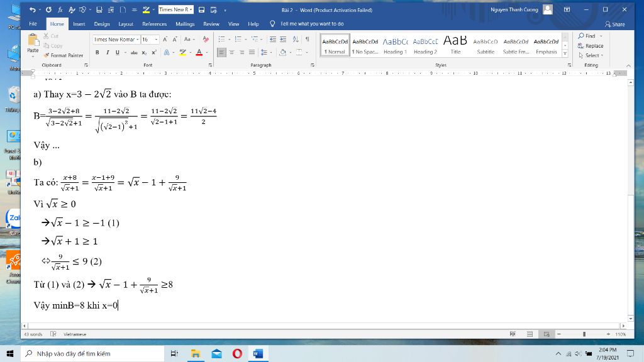The width and height of the screenshot is (644, 362).
Task: Click the user account picture
Action: [x=548, y=9]
